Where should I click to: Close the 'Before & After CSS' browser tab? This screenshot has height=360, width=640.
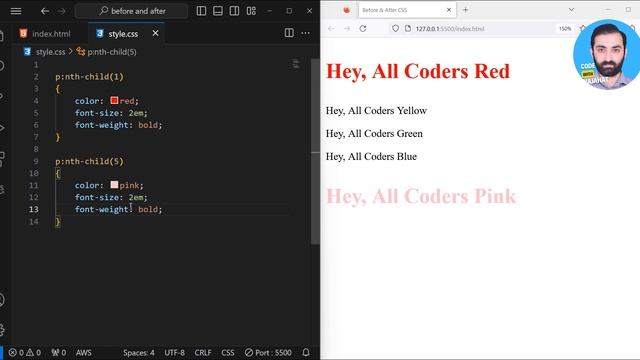tap(449, 10)
